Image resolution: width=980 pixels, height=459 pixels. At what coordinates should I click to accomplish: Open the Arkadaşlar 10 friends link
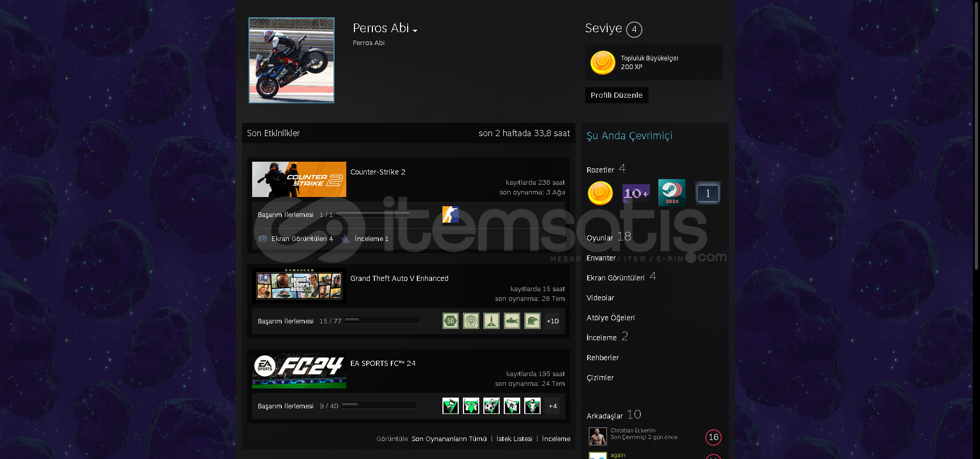click(x=614, y=415)
